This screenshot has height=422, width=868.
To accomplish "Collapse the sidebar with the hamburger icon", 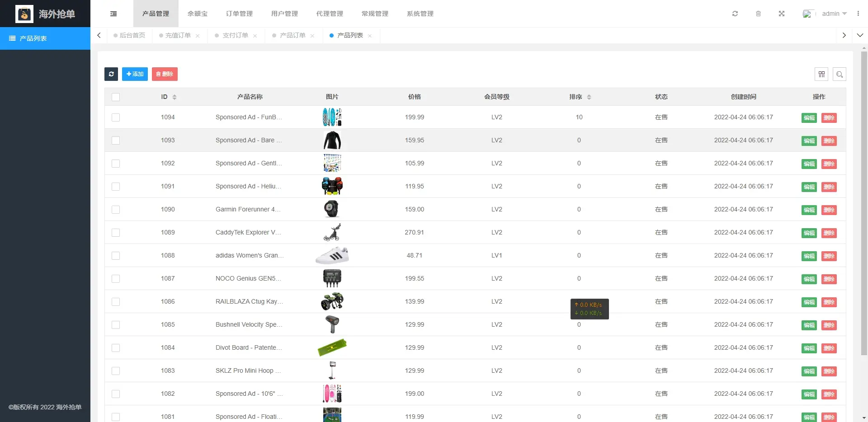I will 113,14.
